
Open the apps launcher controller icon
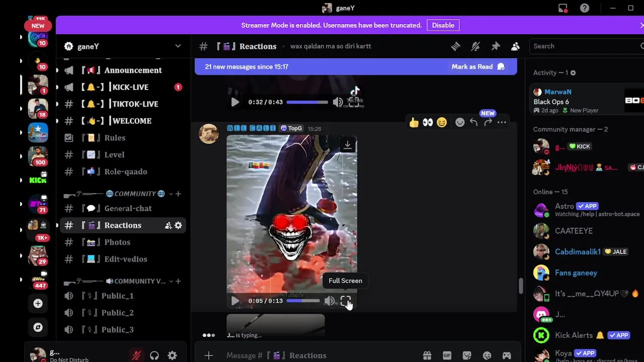tap(507, 355)
